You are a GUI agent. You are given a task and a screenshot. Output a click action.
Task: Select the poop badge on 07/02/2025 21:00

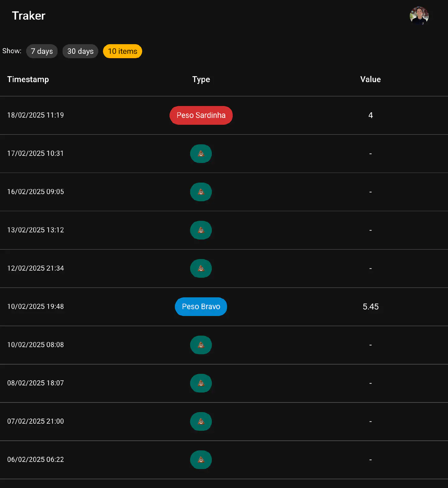[x=201, y=421]
